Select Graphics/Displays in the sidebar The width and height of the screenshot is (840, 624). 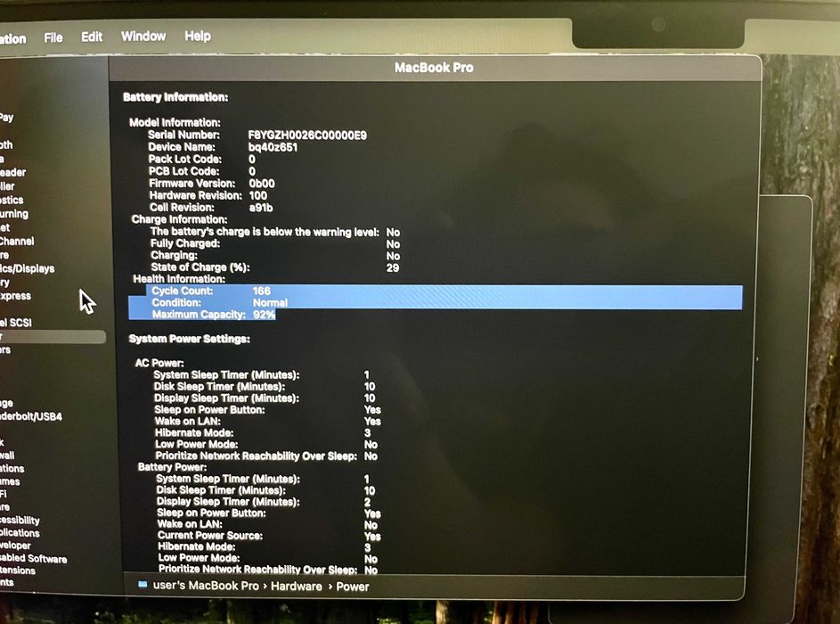pyautogui.click(x=28, y=268)
